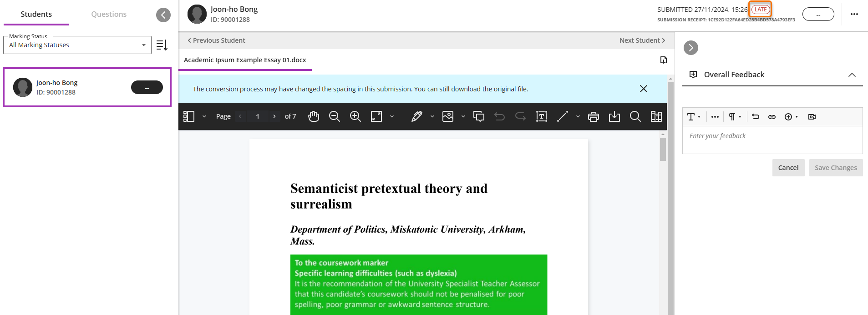The width and height of the screenshot is (868, 315).
Task: Select Academic Ipsum Example Essay file tab
Action: point(245,60)
